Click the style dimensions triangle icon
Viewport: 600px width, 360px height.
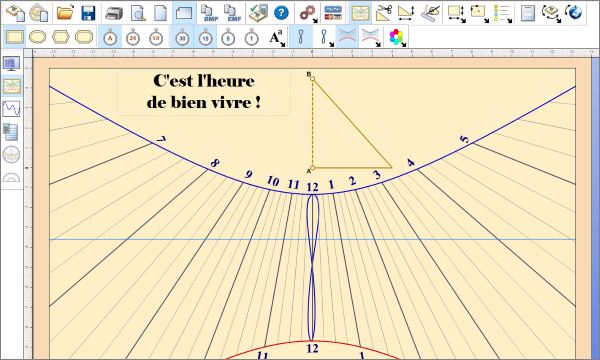407,13
